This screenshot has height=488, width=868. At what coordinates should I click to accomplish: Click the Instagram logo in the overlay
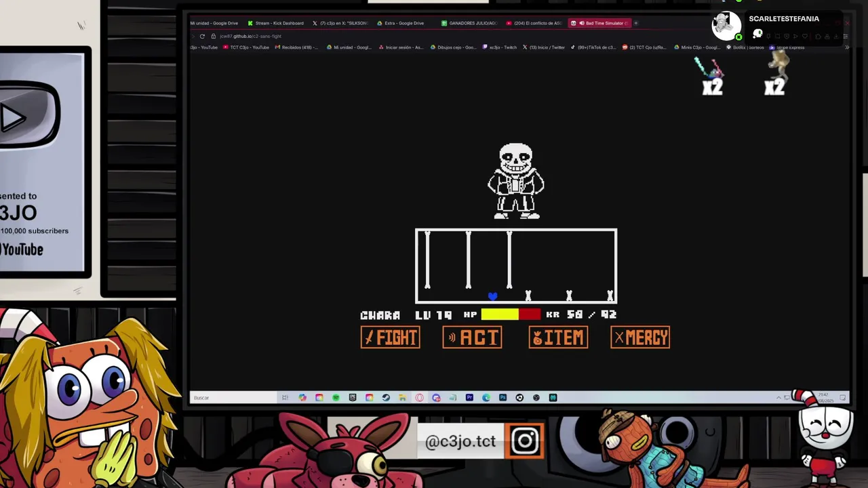click(x=525, y=441)
